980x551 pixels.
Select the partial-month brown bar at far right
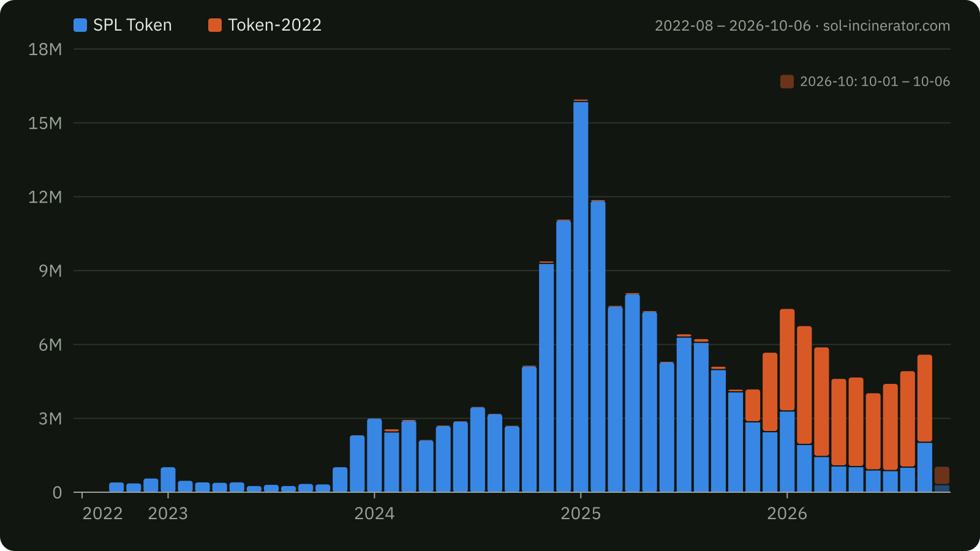(942, 476)
